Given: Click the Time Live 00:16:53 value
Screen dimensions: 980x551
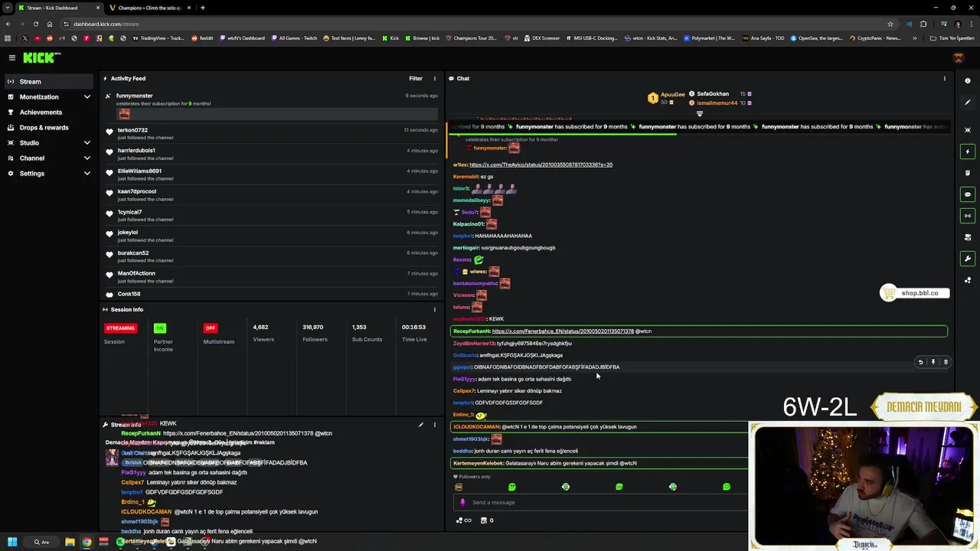Looking at the screenshot, I should point(413,328).
